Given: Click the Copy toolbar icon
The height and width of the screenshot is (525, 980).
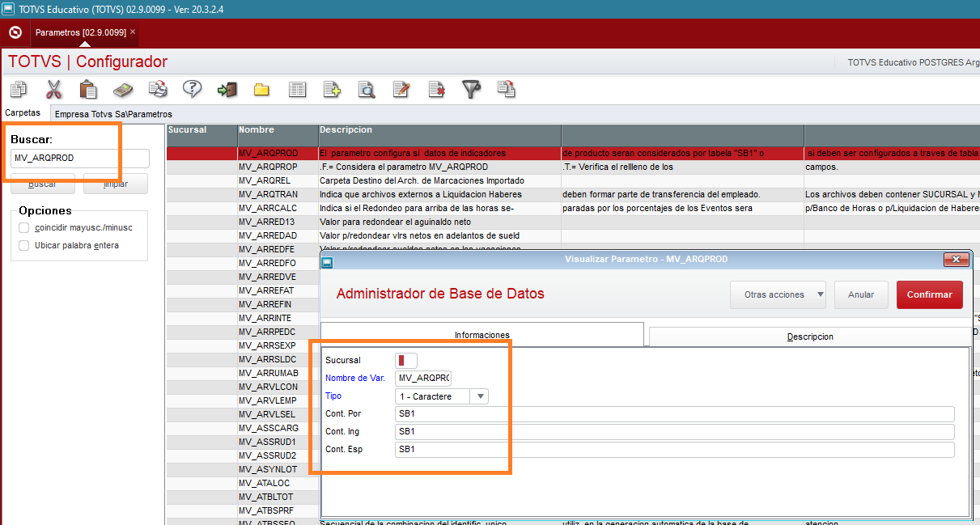Looking at the screenshot, I should (18, 89).
